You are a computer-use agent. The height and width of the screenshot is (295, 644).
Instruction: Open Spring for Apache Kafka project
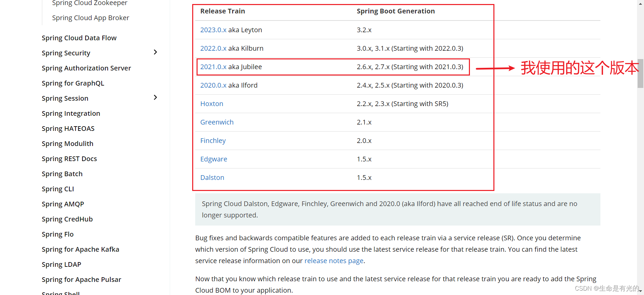pos(80,249)
